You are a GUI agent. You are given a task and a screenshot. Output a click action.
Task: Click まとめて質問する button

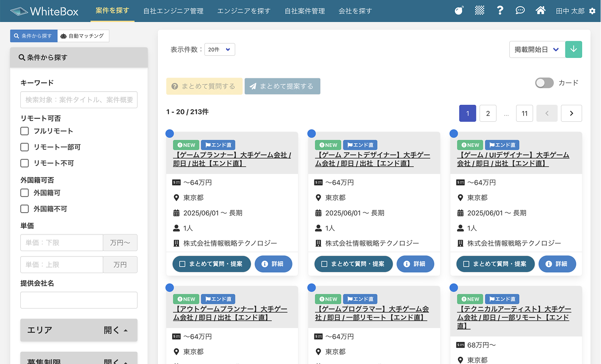coord(204,86)
